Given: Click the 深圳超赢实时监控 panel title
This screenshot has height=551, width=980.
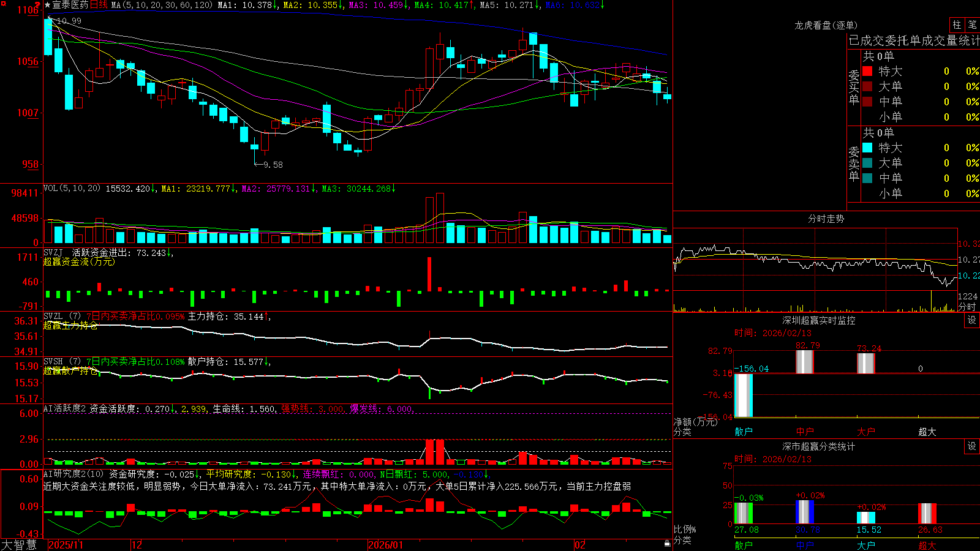Looking at the screenshot, I should (819, 320).
